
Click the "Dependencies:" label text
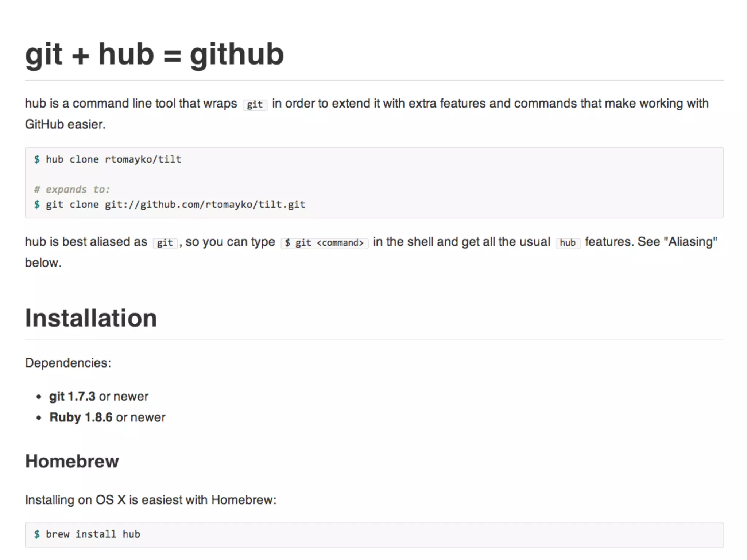(68, 363)
